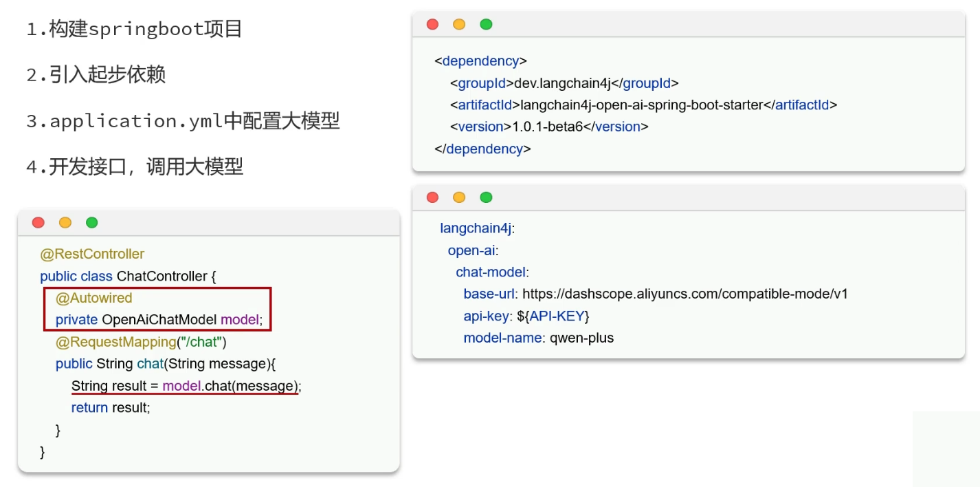Click yellow dot in YAML config window
Screen dimensions: 980x487
(459, 197)
